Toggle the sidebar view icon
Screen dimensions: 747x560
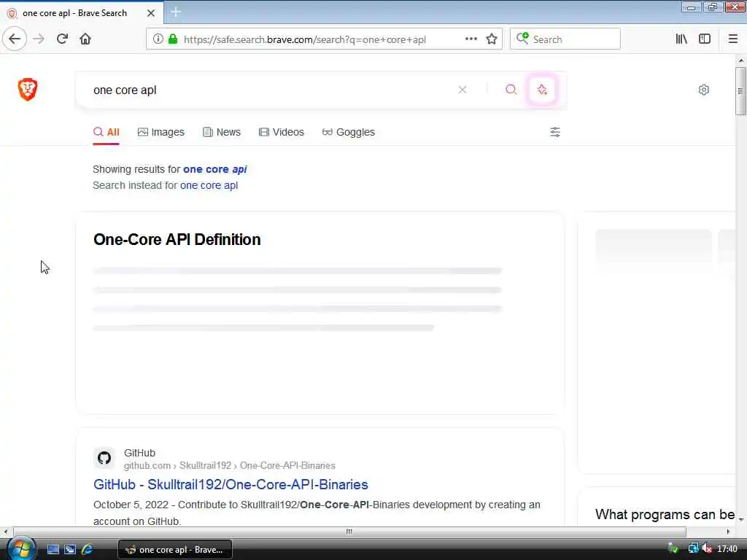coord(705,39)
